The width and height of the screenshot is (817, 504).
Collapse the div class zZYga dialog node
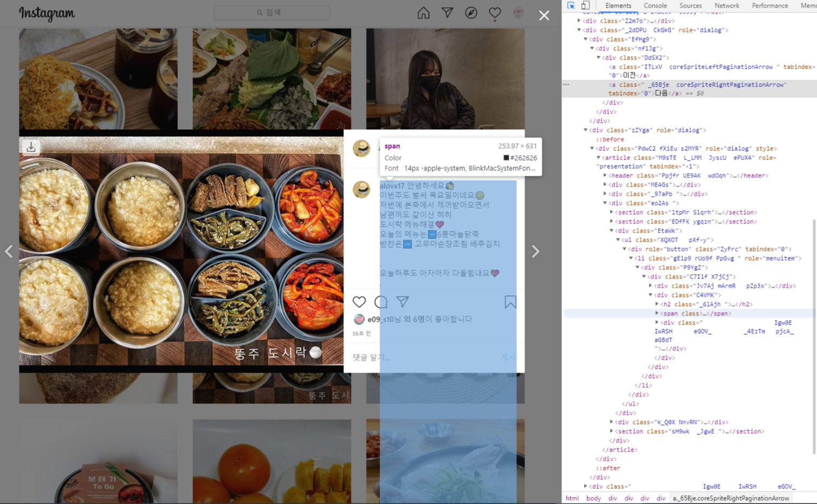coord(586,130)
